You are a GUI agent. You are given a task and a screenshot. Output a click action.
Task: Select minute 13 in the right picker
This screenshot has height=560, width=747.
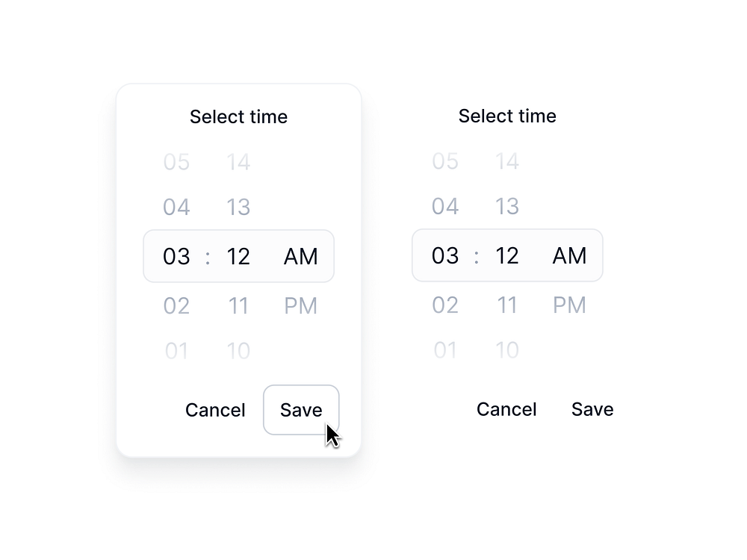pos(507,206)
